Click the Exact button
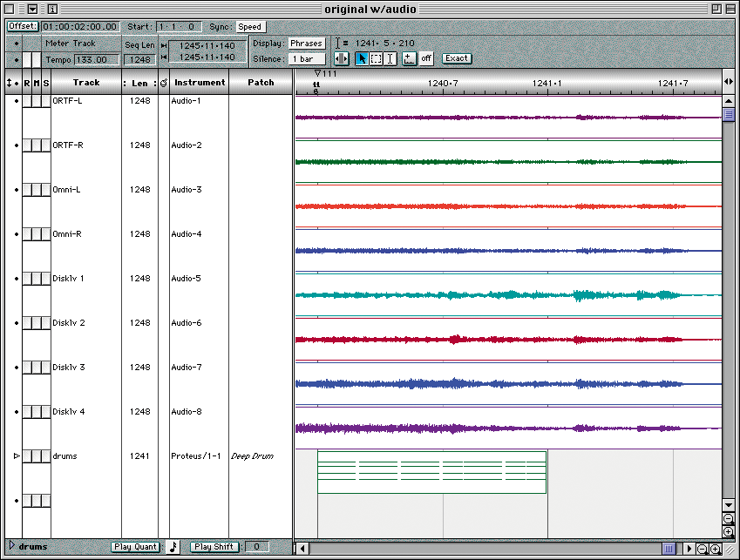This screenshot has height=560, width=740. (457, 58)
